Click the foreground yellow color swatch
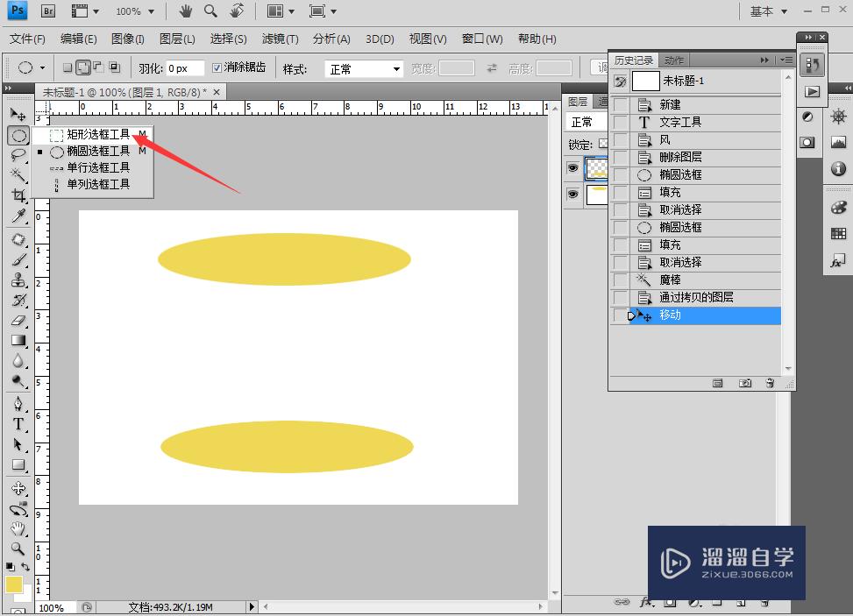The width and height of the screenshot is (853, 616). click(x=14, y=585)
